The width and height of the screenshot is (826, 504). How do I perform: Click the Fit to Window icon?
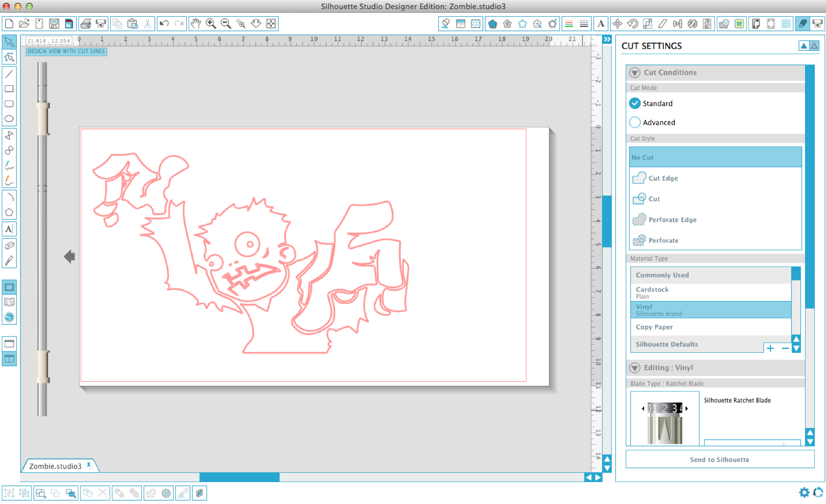271,23
